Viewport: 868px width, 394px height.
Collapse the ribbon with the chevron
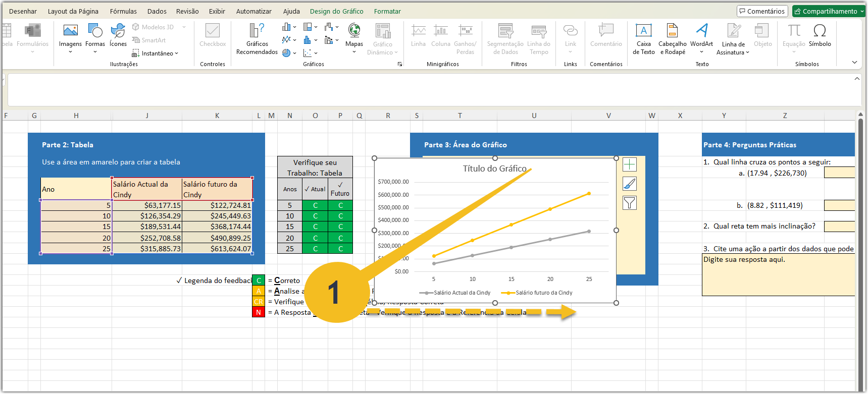click(854, 63)
